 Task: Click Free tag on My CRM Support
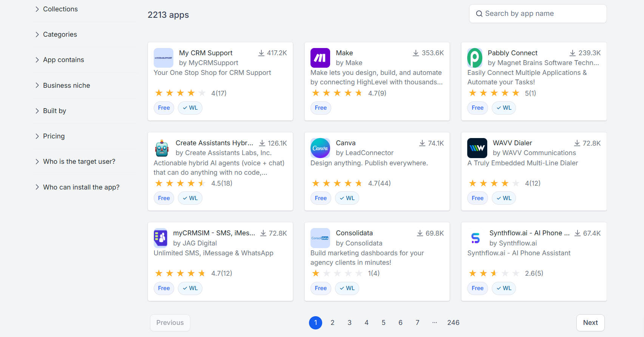click(x=164, y=108)
